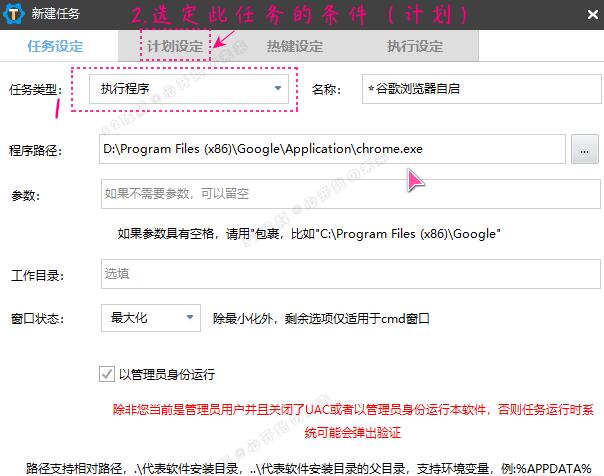Edit the 名称 field with 谷歌浏览器自启
This screenshot has width=604, height=476.
click(482, 89)
